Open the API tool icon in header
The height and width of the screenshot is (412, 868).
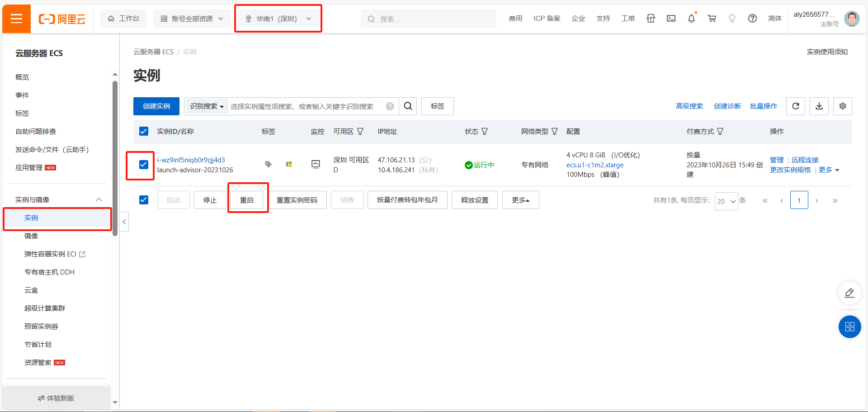[x=651, y=19]
